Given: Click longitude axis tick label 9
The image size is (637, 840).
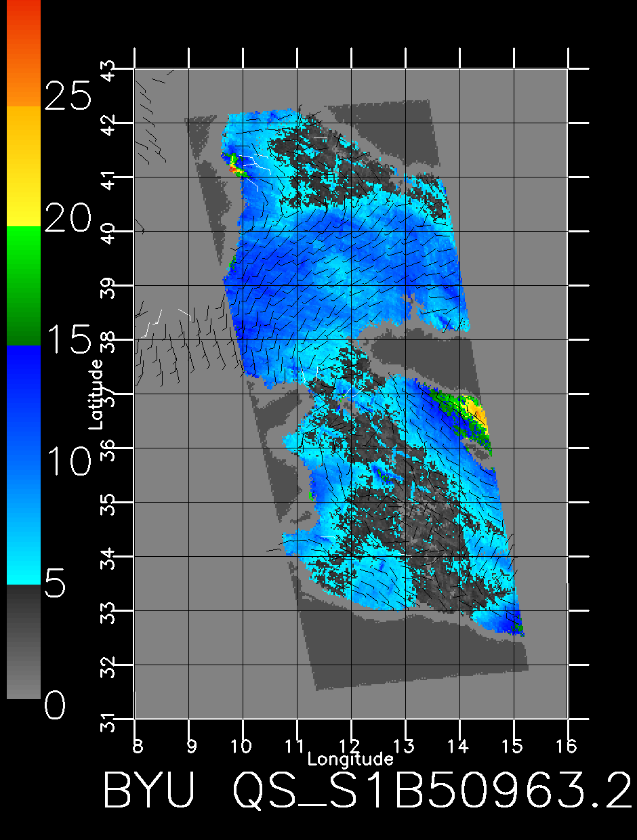Looking at the screenshot, I should 192,746.
